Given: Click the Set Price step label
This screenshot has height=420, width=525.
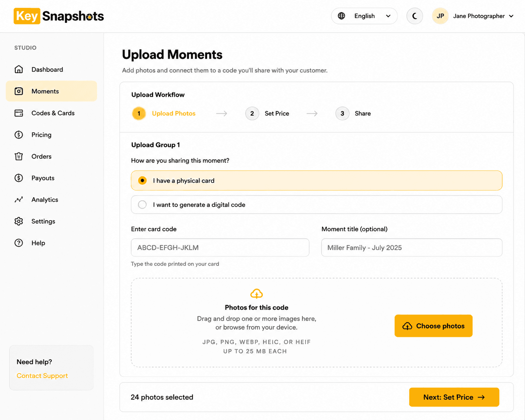Looking at the screenshot, I should coord(277,113).
